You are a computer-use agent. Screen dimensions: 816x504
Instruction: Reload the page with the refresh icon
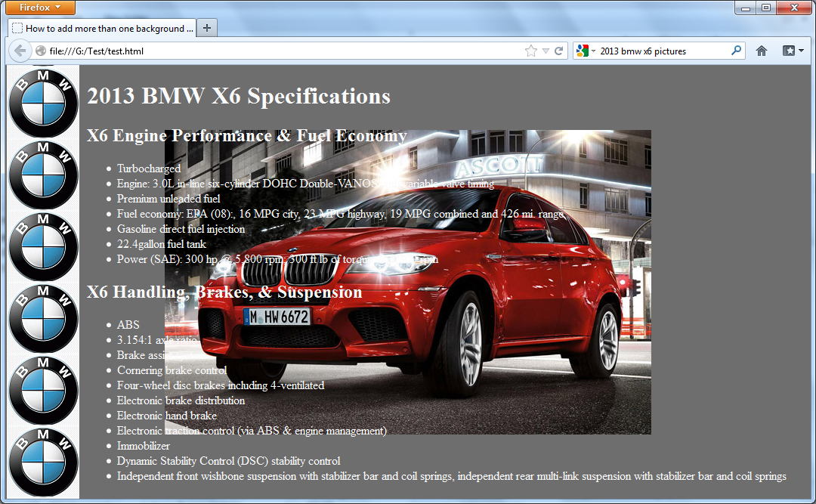[559, 51]
